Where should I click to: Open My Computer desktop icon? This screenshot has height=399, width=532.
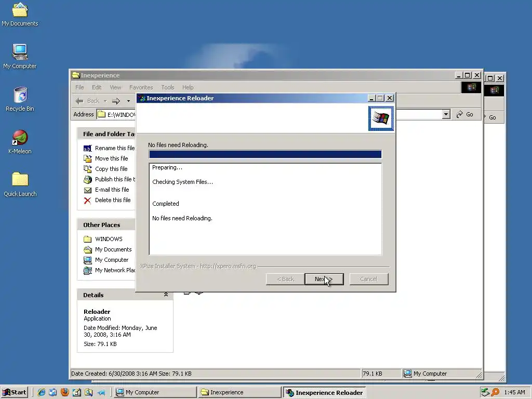coord(20,57)
